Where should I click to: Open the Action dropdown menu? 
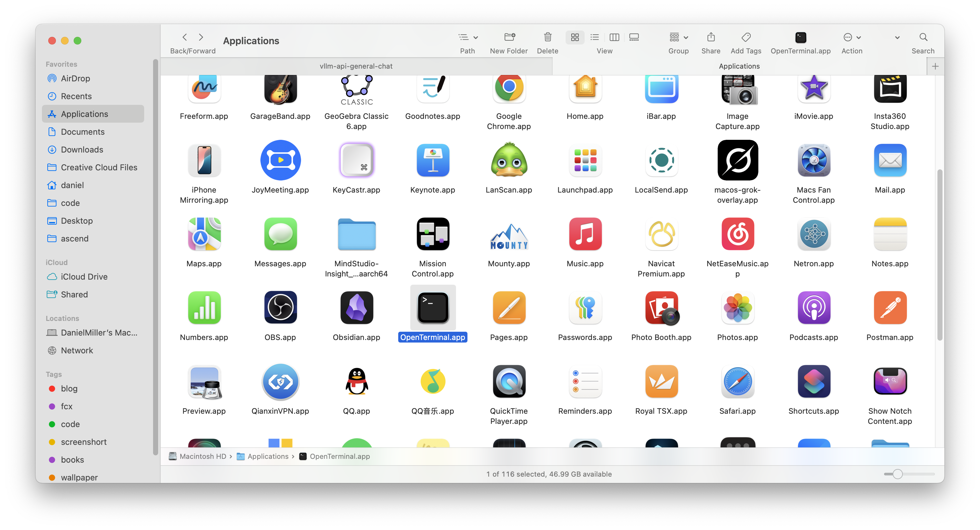point(851,37)
